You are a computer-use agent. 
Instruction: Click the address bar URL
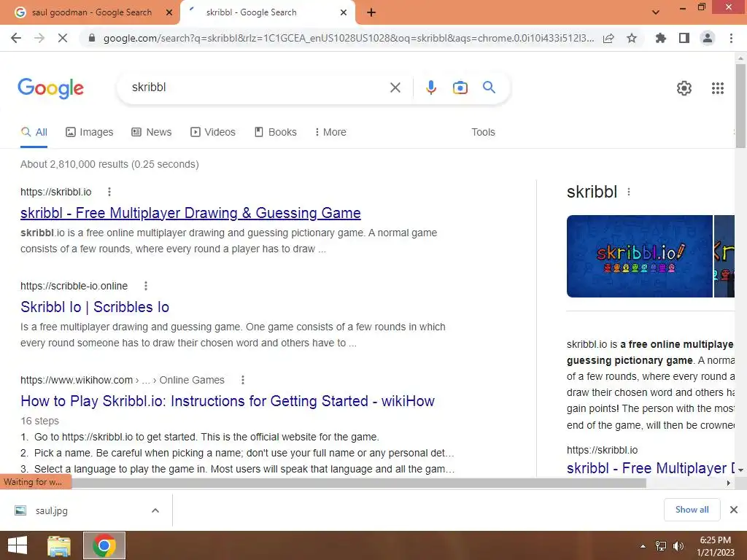pyautogui.click(x=349, y=38)
